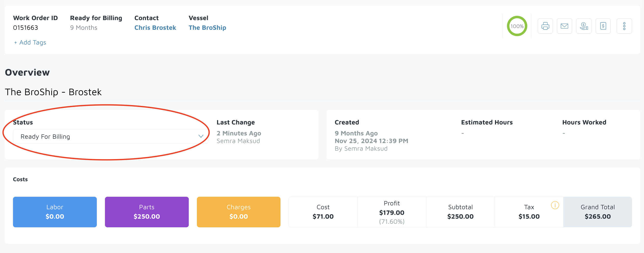Open the dollar receipt invoice icon
Screen dimensions: 644x253
pyautogui.click(x=603, y=26)
